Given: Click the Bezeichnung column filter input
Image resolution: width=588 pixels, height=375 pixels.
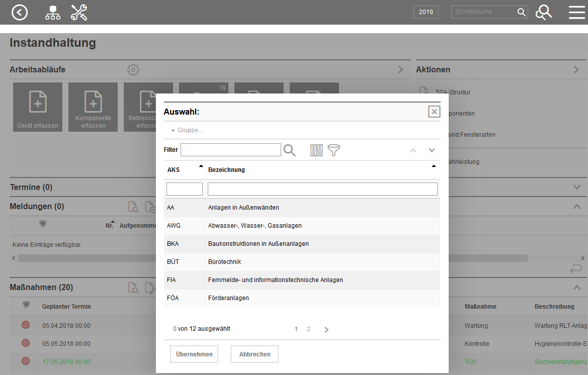Looking at the screenshot, I should [x=322, y=189].
